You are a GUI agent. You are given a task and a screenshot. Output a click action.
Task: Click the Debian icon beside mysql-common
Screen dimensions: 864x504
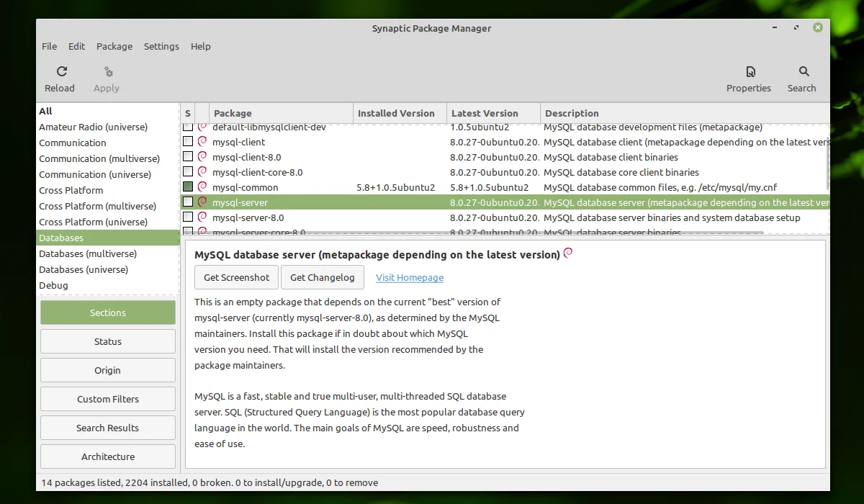(202, 187)
